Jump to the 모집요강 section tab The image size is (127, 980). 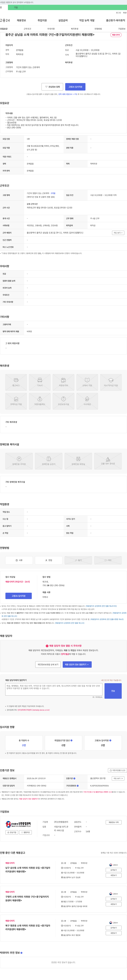click(4, 29)
